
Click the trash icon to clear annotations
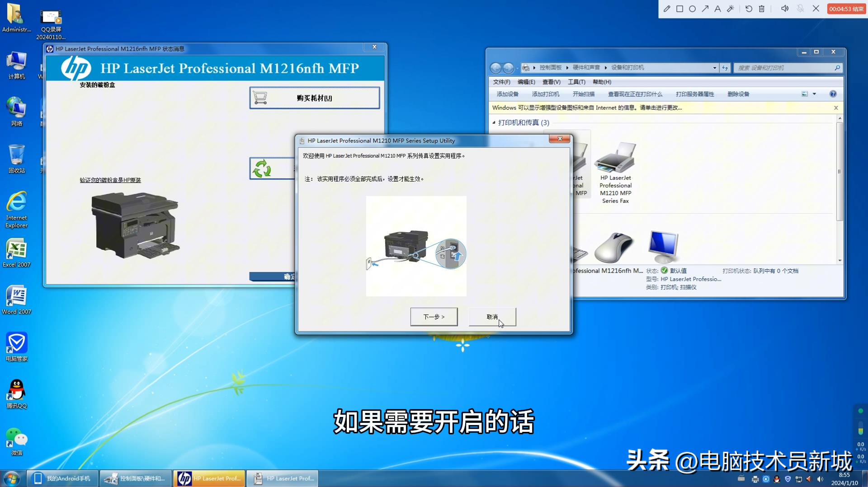[x=761, y=8]
